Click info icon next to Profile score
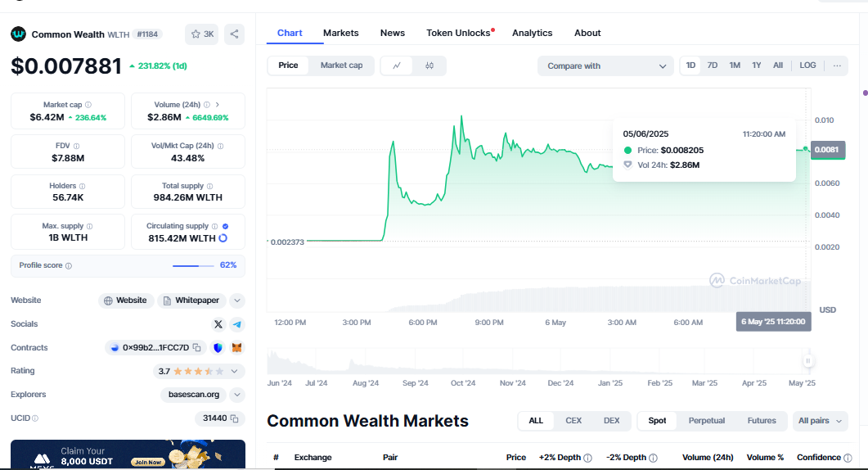The image size is (868, 470). (x=69, y=266)
